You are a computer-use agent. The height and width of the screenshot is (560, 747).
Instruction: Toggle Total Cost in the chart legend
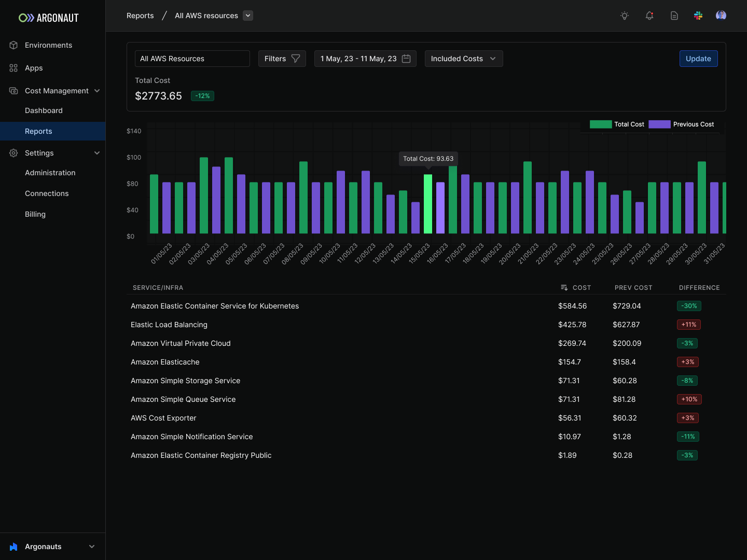[617, 124]
